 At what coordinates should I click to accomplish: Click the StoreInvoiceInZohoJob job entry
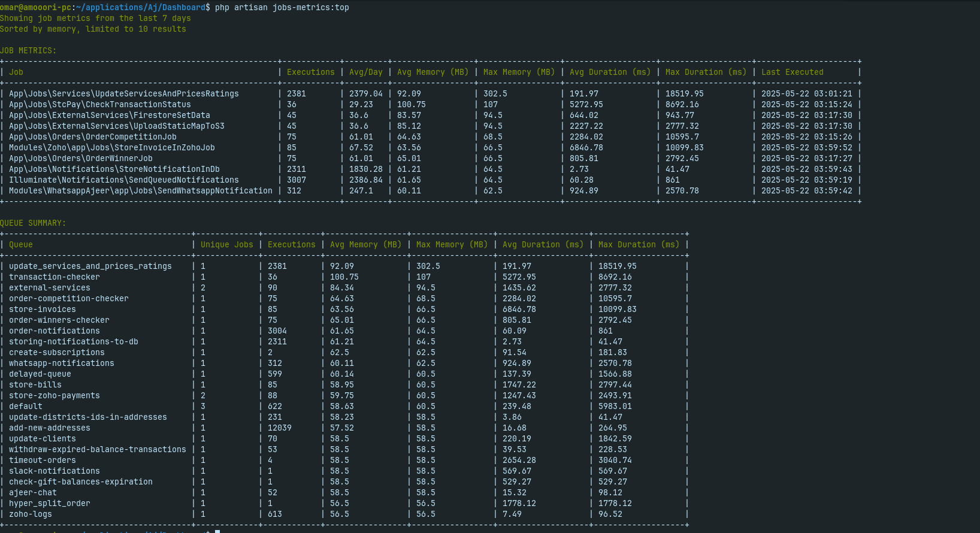coord(111,147)
